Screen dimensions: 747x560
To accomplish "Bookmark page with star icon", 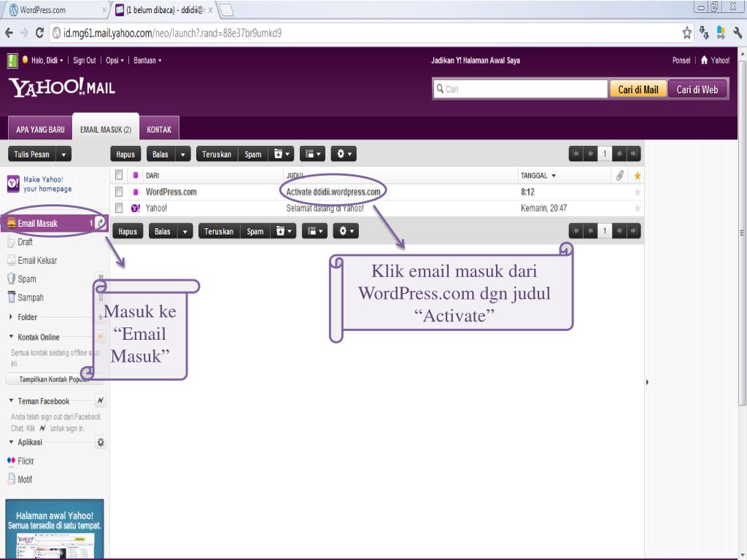I will tap(686, 33).
